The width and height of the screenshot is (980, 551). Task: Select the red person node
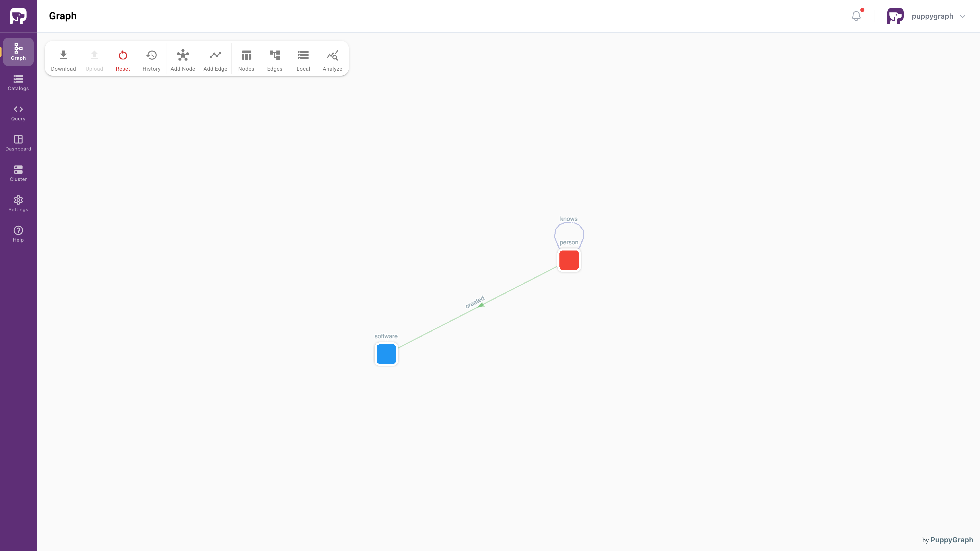coord(569,260)
